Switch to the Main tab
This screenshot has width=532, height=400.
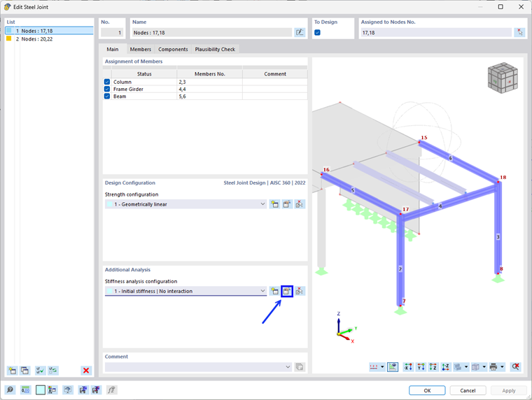point(113,49)
